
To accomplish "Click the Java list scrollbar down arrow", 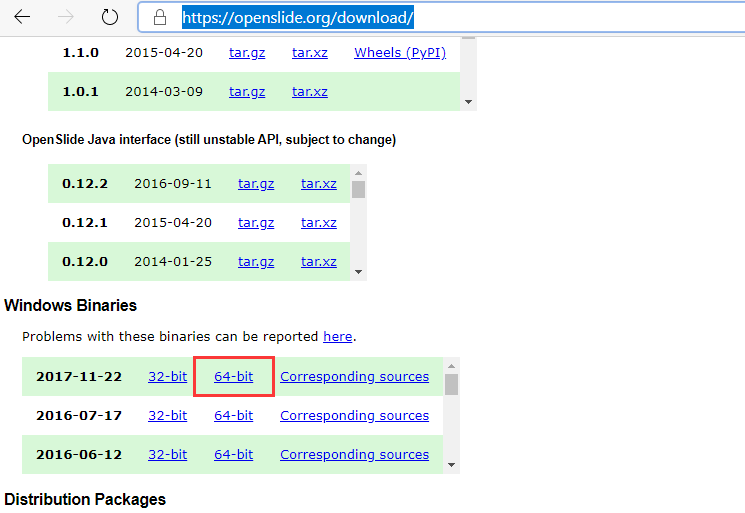I will point(359,272).
